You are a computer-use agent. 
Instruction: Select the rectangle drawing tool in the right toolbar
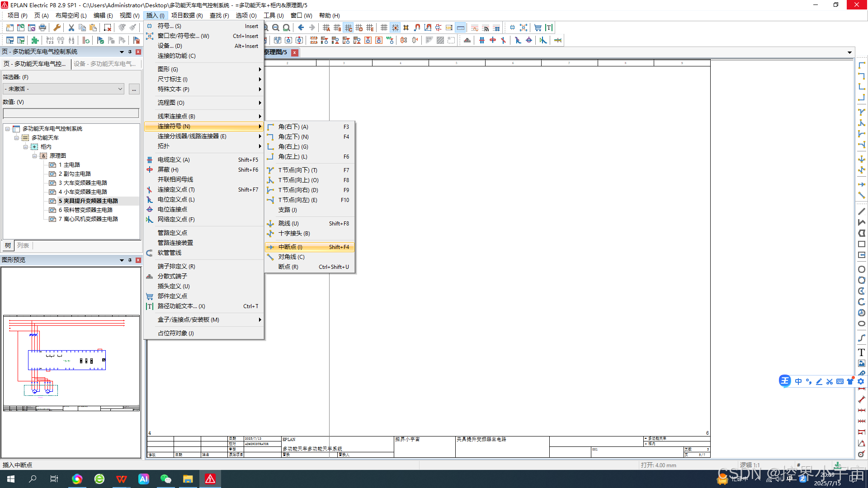tap(862, 244)
